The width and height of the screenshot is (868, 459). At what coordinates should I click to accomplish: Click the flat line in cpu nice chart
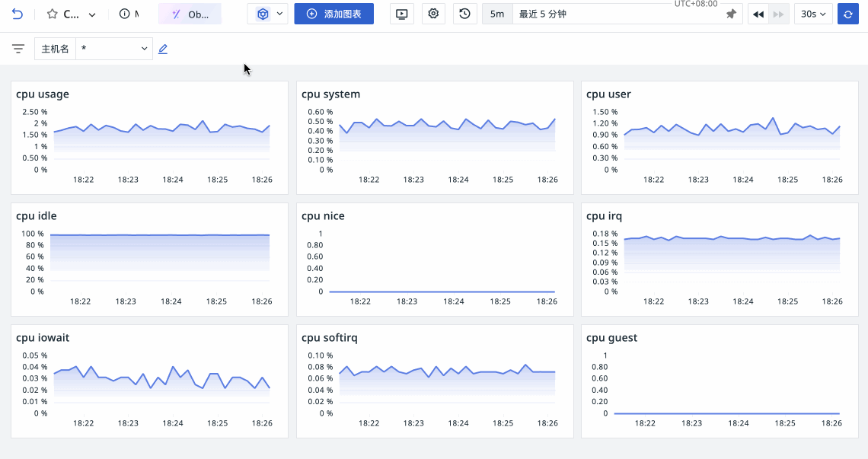click(442, 292)
